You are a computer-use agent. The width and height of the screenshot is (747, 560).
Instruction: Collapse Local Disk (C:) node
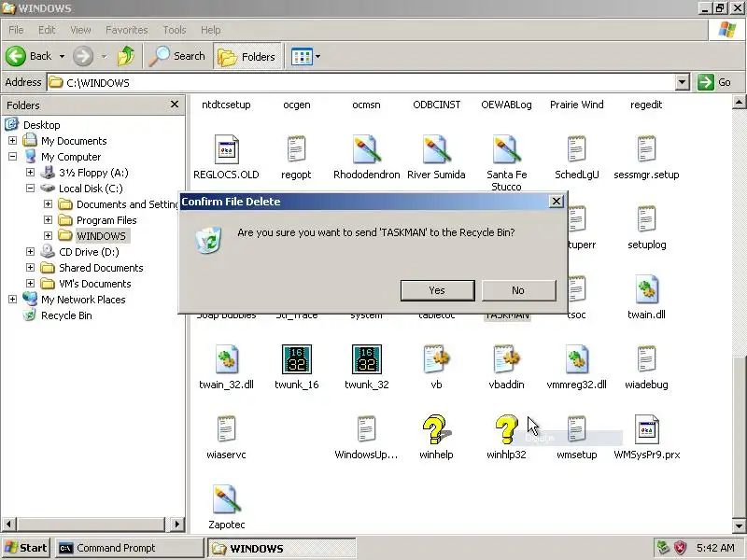click(x=30, y=189)
